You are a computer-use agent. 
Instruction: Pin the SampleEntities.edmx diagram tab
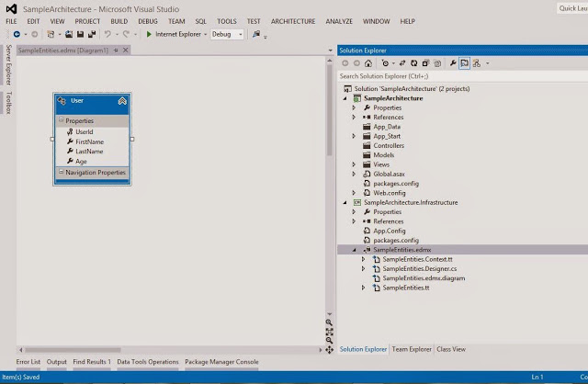[x=116, y=51]
